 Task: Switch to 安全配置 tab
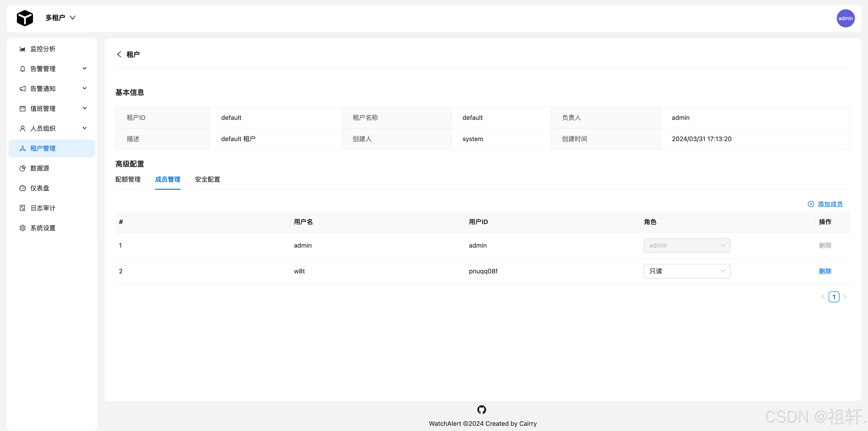point(208,179)
